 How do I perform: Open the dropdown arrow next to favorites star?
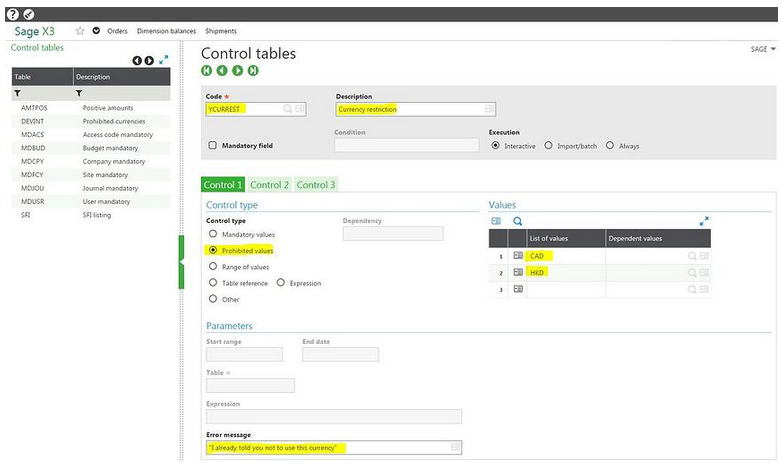96,31
